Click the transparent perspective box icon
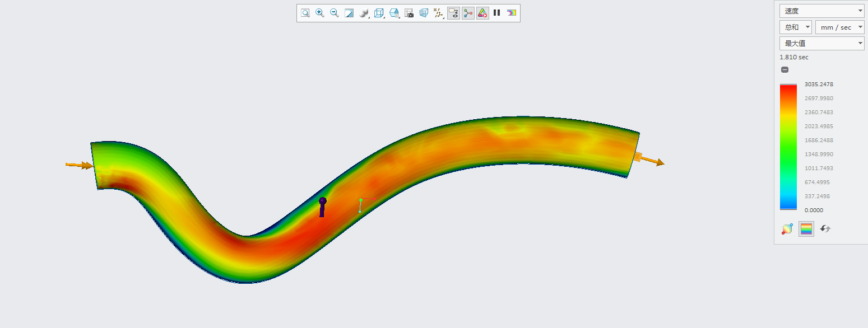 point(424,13)
